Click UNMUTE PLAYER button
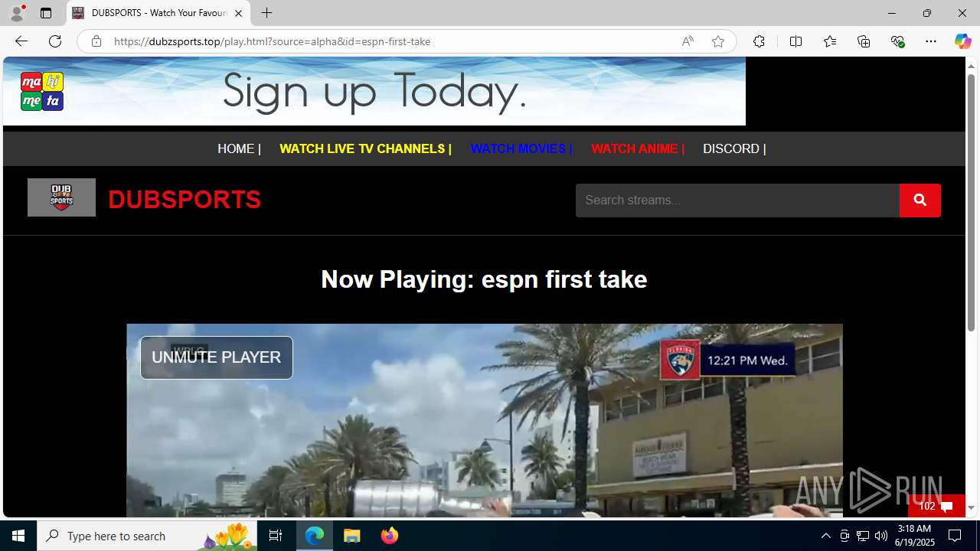Viewport: 980px width, 551px height. 217,357
